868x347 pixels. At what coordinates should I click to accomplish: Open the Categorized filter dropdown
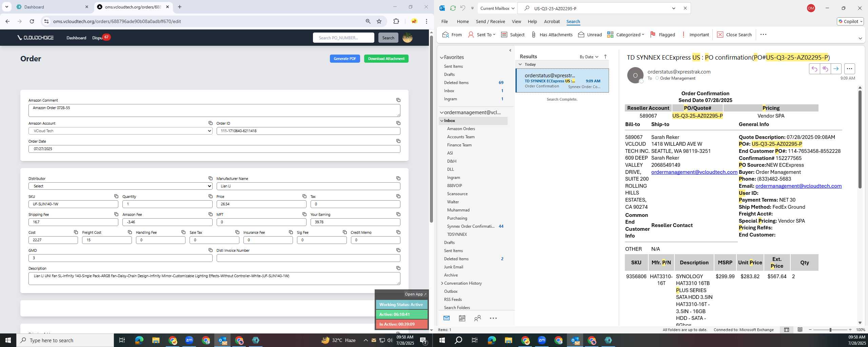tap(626, 35)
